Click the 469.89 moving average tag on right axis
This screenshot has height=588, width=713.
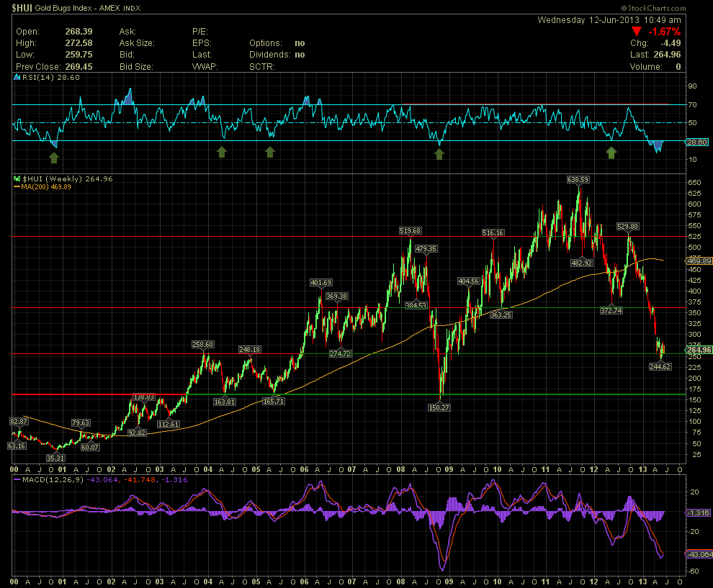[x=696, y=261]
